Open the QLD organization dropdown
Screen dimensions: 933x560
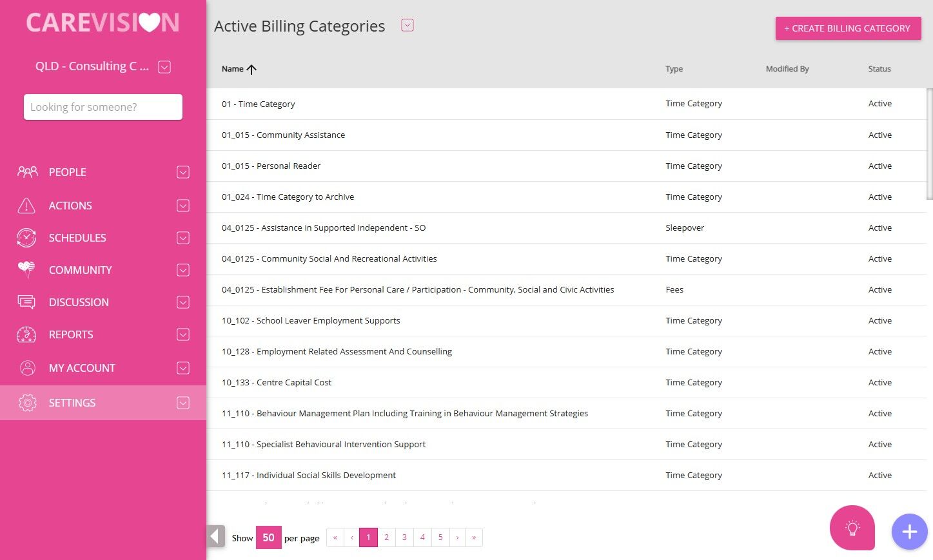[164, 67]
